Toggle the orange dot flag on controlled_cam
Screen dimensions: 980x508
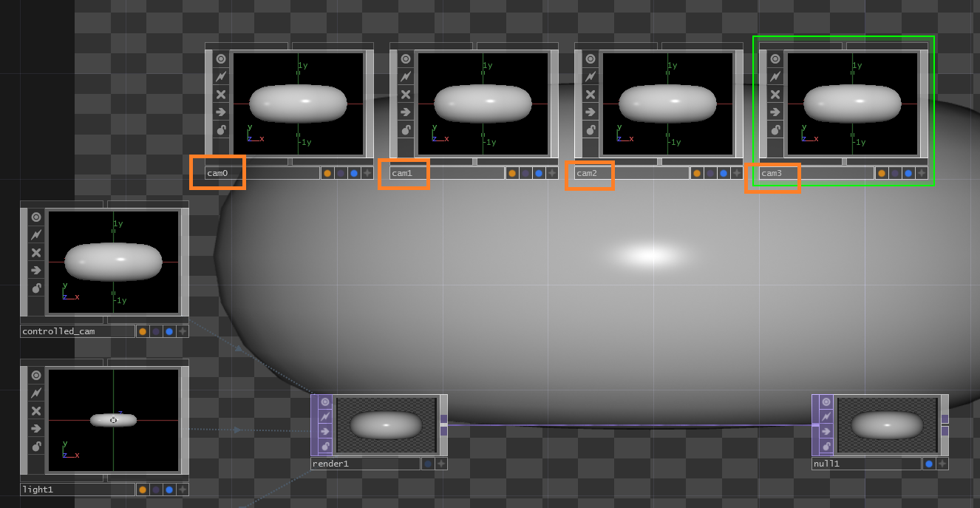[x=143, y=331]
